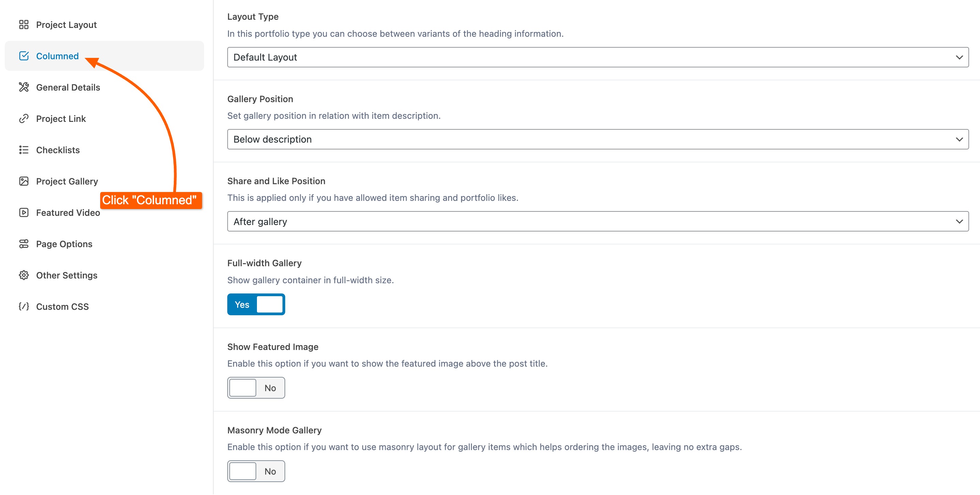Open the Share and Like Position dropdown
The image size is (980, 495).
click(598, 221)
